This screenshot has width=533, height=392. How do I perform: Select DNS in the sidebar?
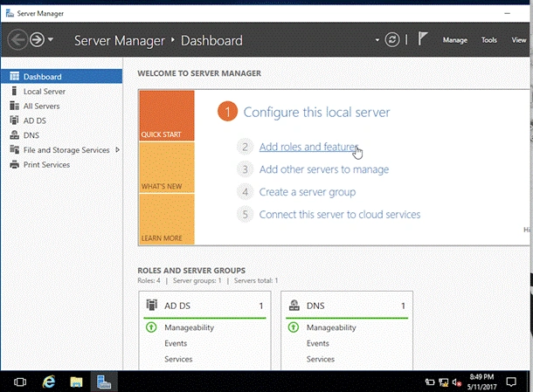61,135
